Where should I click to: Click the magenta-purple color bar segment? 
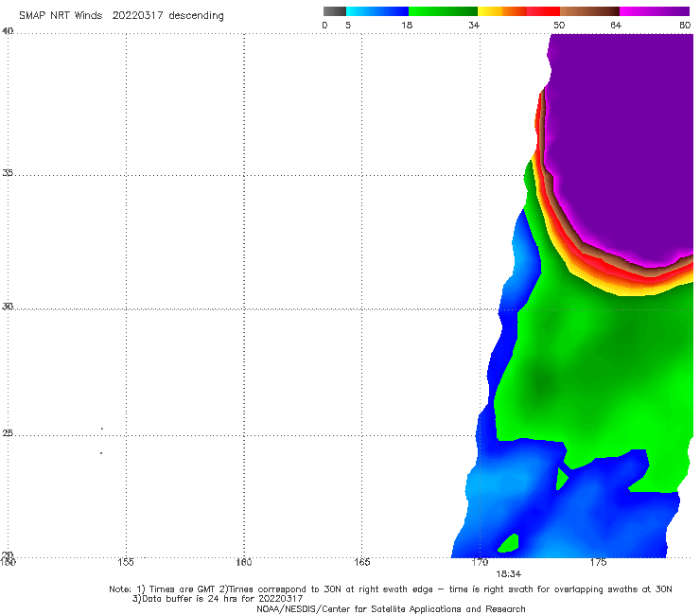click(x=655, y=11)
